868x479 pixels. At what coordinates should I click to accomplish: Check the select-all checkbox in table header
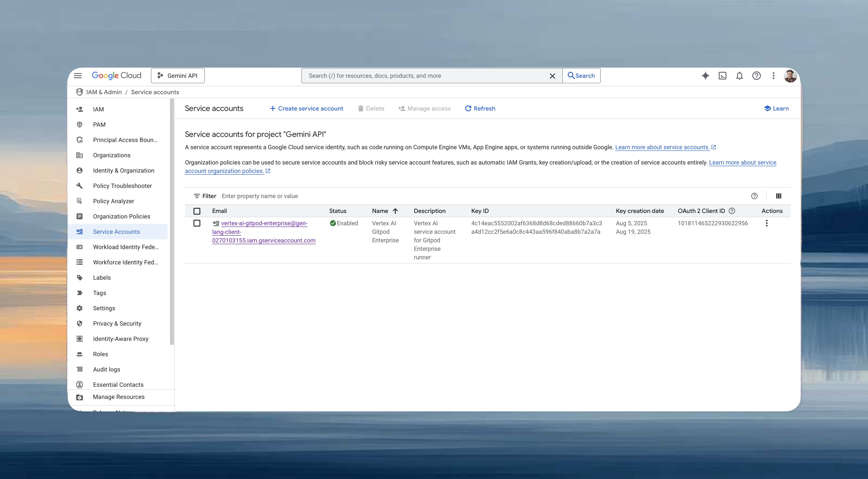[x=197, y=211]
